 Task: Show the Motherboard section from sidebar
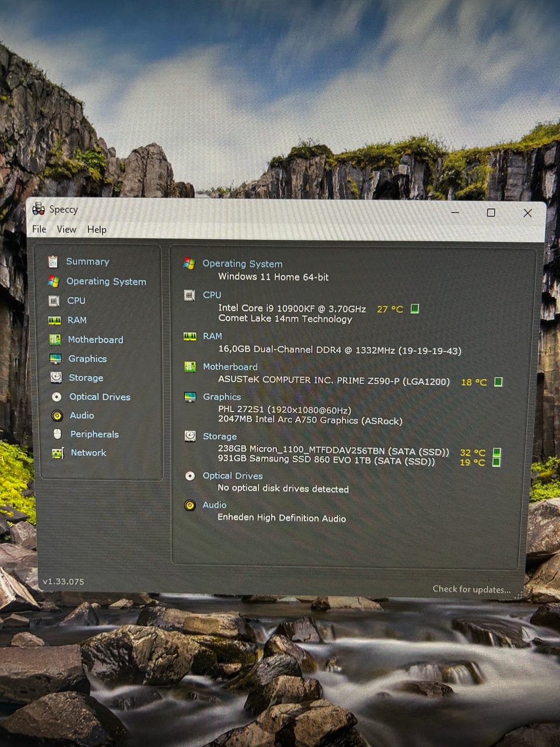tap(96, 339)
